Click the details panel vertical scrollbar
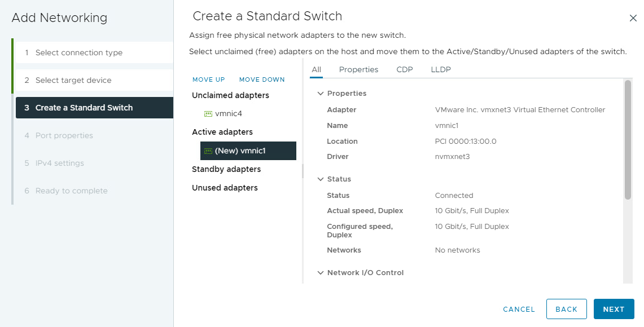 [628, 140]
